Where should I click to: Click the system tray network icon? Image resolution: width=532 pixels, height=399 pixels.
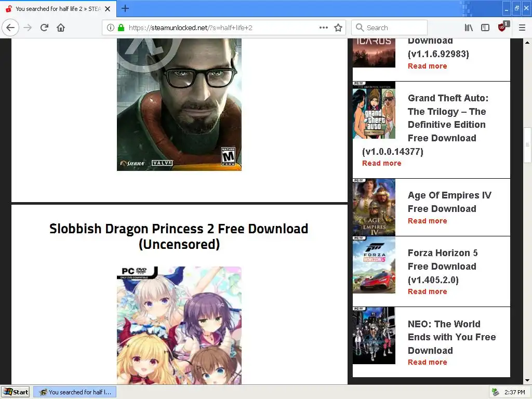(x=495, y=392)
